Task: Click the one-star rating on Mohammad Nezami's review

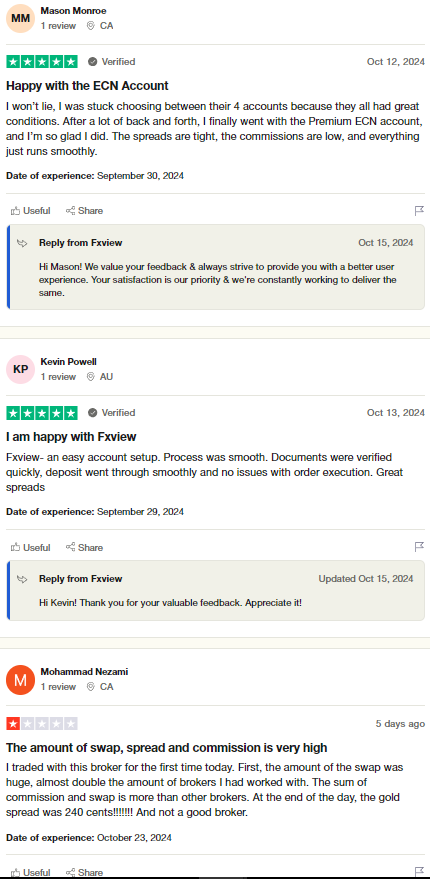Action: click(x=42, y=724)
